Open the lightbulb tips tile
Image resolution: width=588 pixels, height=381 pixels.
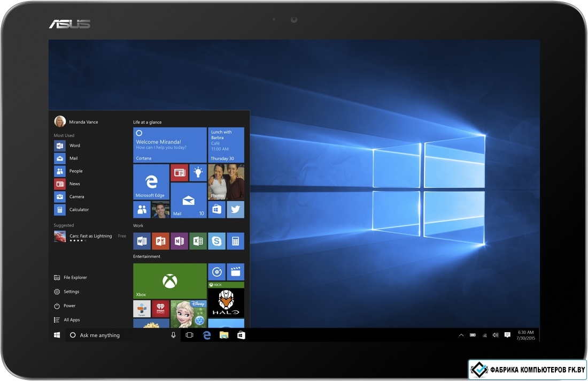198,173
